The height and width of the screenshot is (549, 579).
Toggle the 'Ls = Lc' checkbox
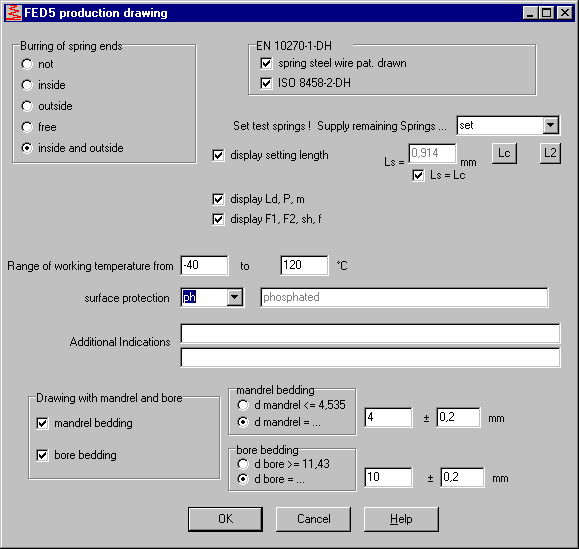point(418,175)
